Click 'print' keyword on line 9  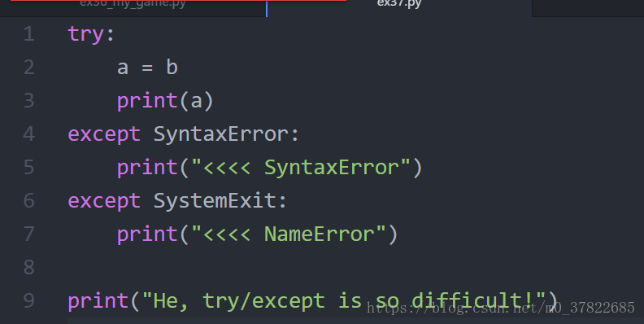[98, 301]
